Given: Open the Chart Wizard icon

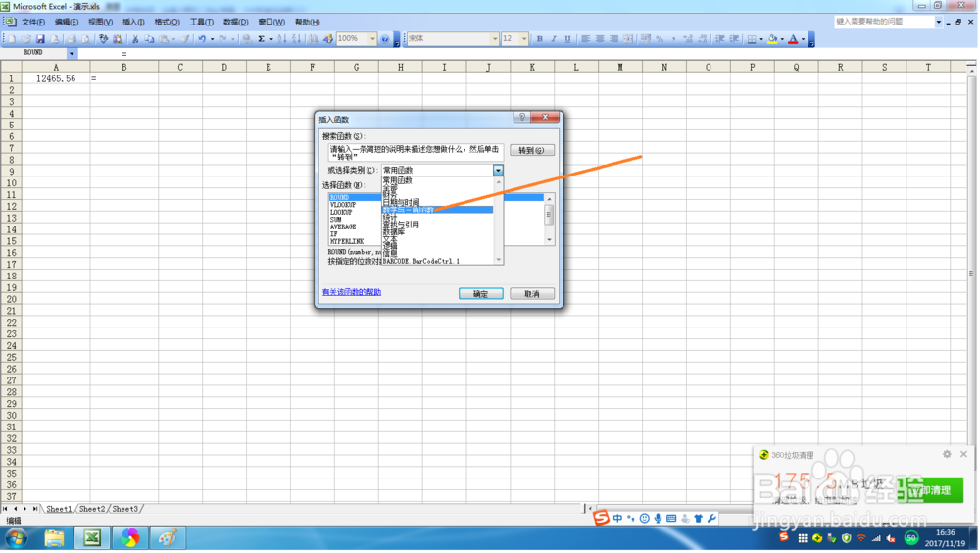Looking at the screenshot, I should click(x=314, y=39).
